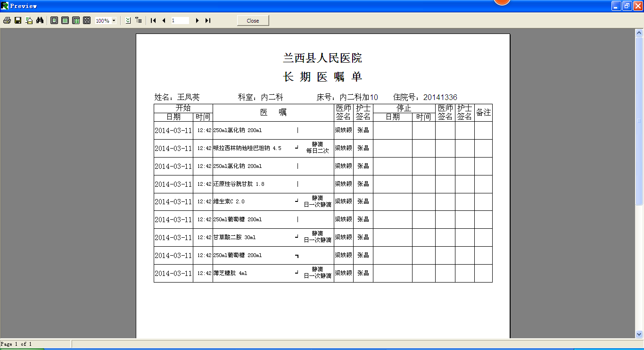This screenshot has width=644, height=350.
Task: Restore down the Preview window
Action: point(627,6)
